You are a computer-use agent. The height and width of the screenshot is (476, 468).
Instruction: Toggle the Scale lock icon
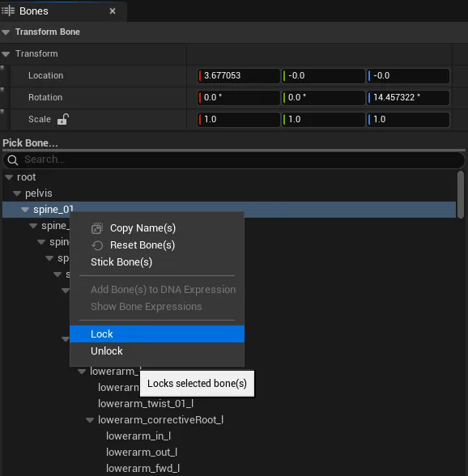point(63,119)
